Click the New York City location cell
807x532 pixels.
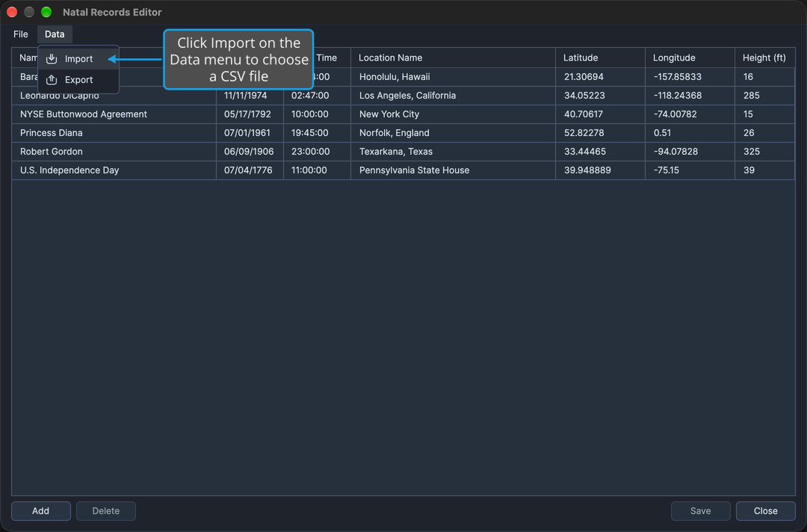click(x=453, y=114)
